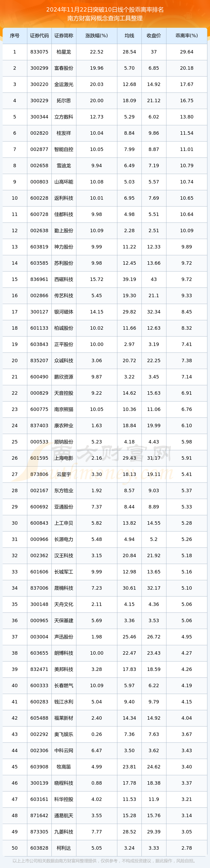Click the 收盘价 column header
The height and width of the screenshot is (868, 210).
click(154, 36)
